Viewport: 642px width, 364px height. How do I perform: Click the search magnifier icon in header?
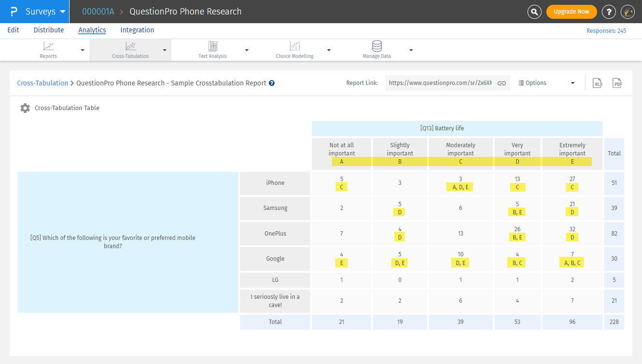pos(534,12)
